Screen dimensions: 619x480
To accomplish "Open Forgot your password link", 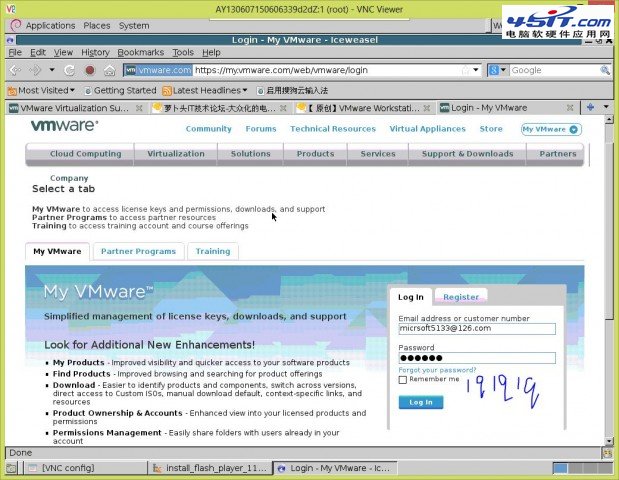I will pyautogui.click(x=437, y=370).
